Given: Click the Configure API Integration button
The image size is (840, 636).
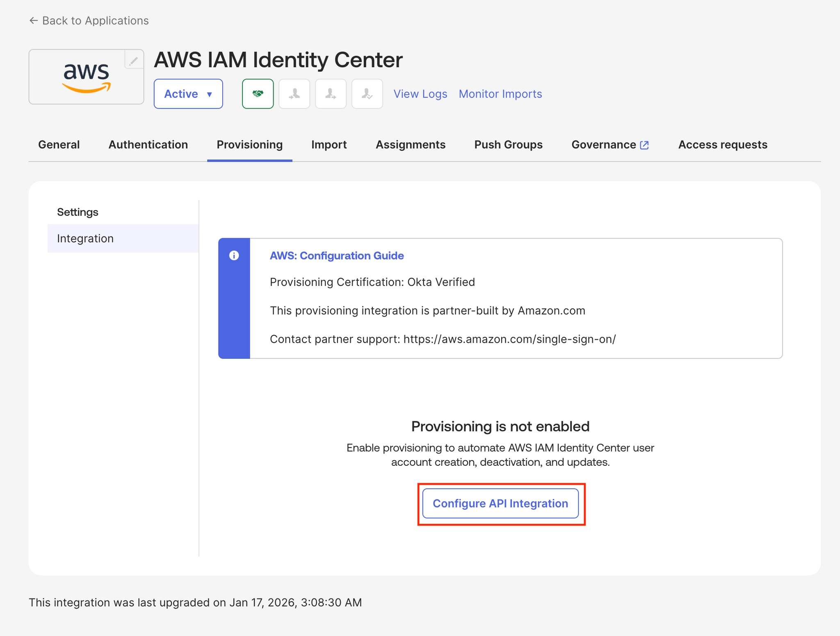Looking at the screenshot, I should coord(500,503).
